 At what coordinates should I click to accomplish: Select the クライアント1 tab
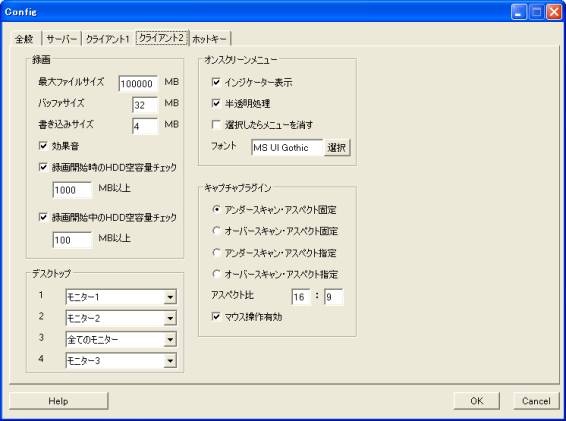tap(108, 39)
